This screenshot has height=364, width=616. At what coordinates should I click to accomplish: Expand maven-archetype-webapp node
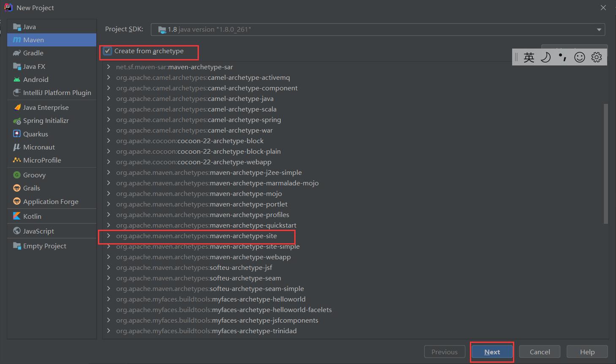109,257
